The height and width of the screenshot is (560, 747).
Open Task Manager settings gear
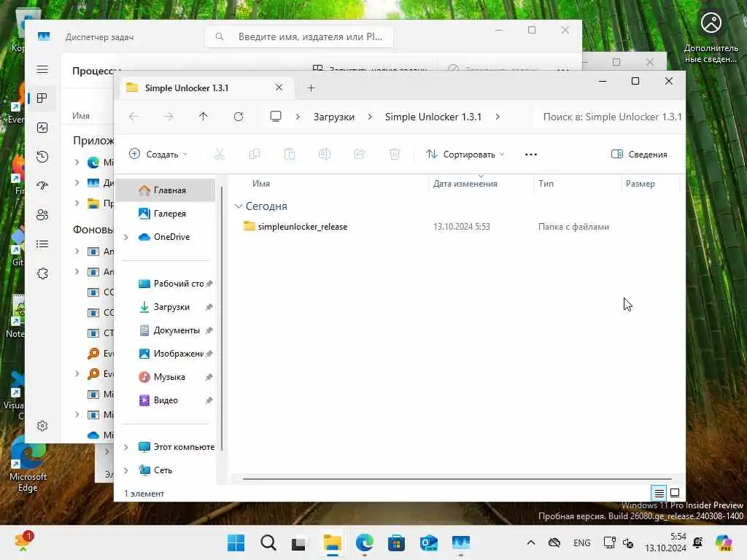42,426
